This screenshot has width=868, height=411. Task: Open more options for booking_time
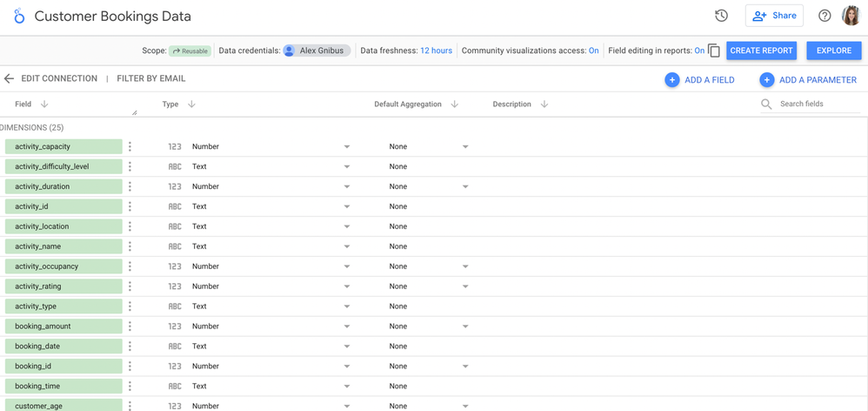pyautogui.click(x=130, y=386)
